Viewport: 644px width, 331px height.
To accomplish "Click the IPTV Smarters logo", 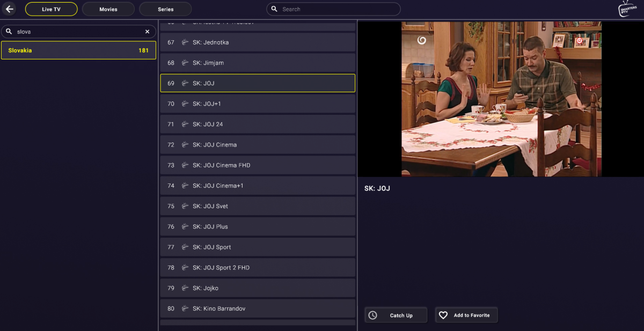I will click(627, 9).
